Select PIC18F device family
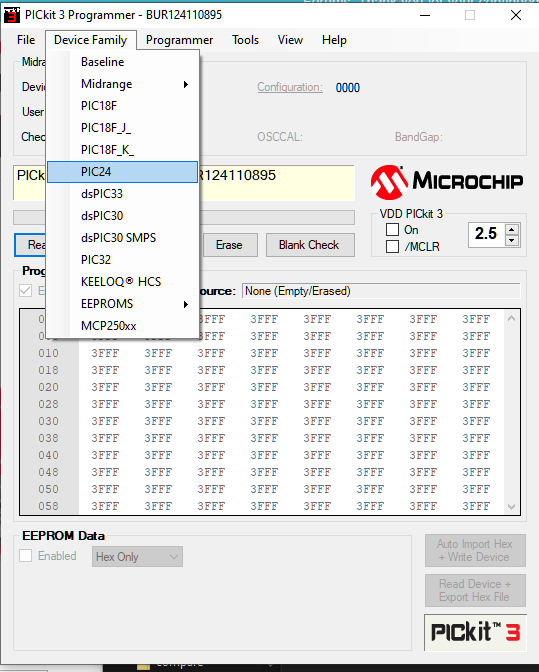This screenshot has width=539, height=672. click(123, 106)
